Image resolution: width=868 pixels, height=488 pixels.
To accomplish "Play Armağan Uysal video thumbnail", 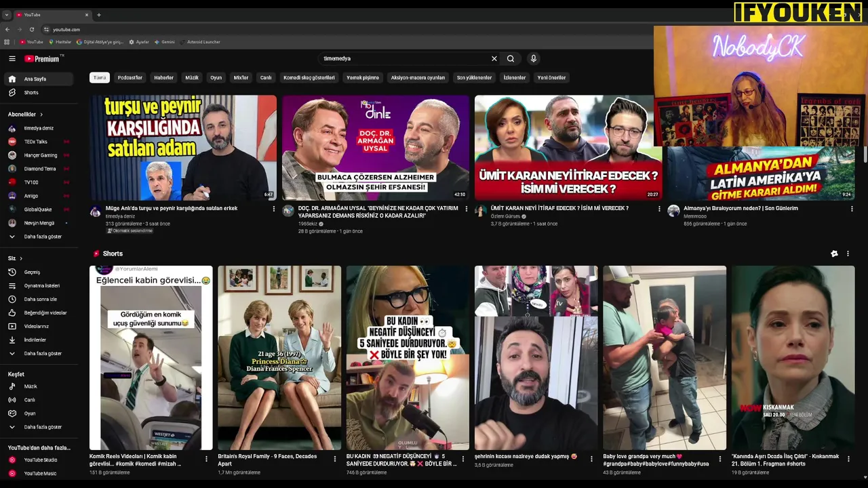I will tap(376, 148).
